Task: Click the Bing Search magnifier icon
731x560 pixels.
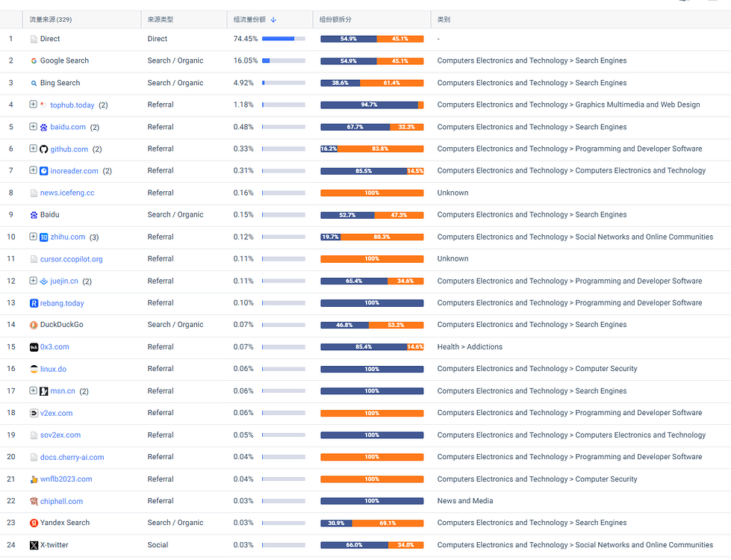Action: coord(34,84)
